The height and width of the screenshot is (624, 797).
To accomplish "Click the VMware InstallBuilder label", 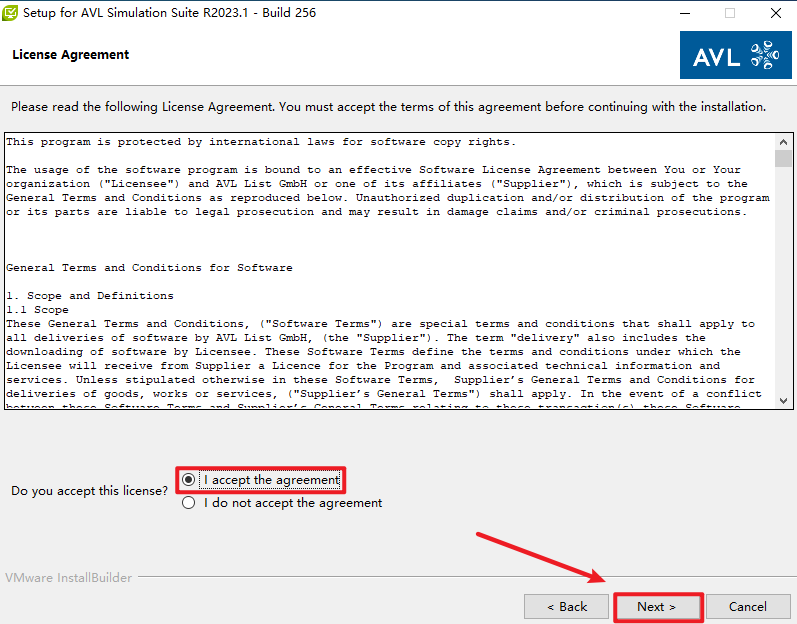I will pos(68,578).
